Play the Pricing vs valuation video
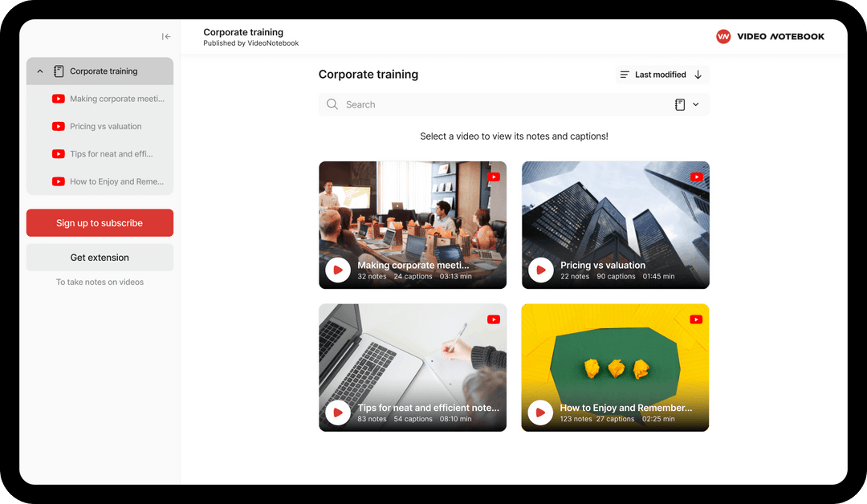This screenshot has height=504, width=867. tap(540, 270)
